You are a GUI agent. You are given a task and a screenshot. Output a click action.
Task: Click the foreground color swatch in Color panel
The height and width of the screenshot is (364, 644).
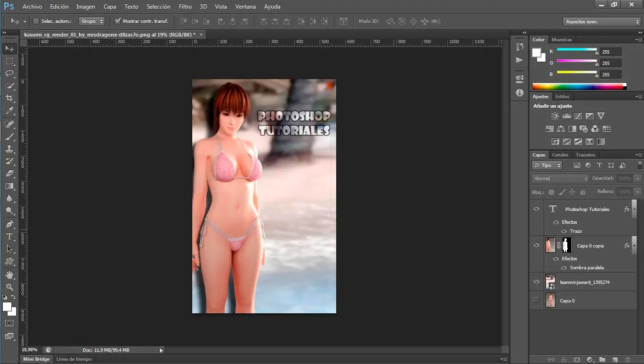click(537, 53)
